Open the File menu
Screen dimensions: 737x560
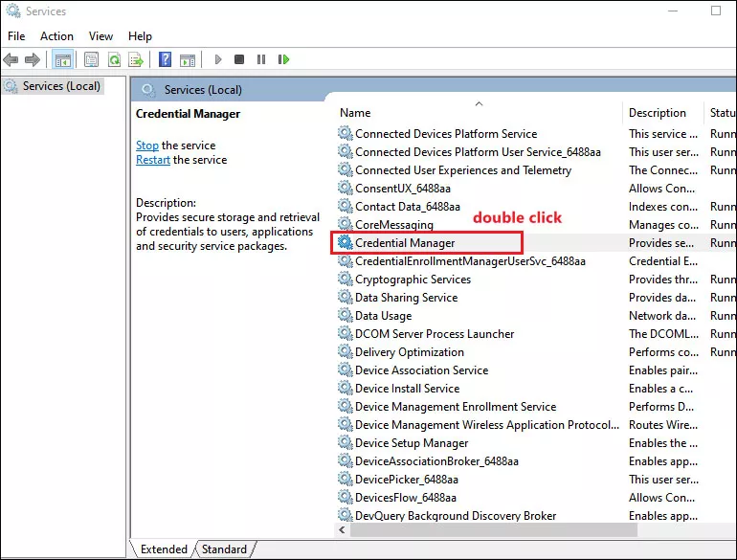[16, 36]
